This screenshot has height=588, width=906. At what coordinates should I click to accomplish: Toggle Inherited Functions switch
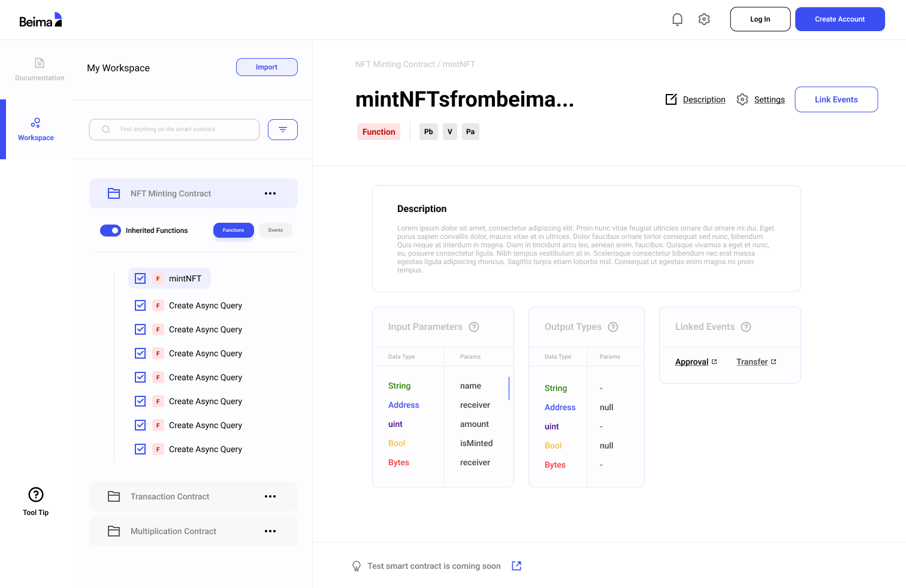(110, 230)
